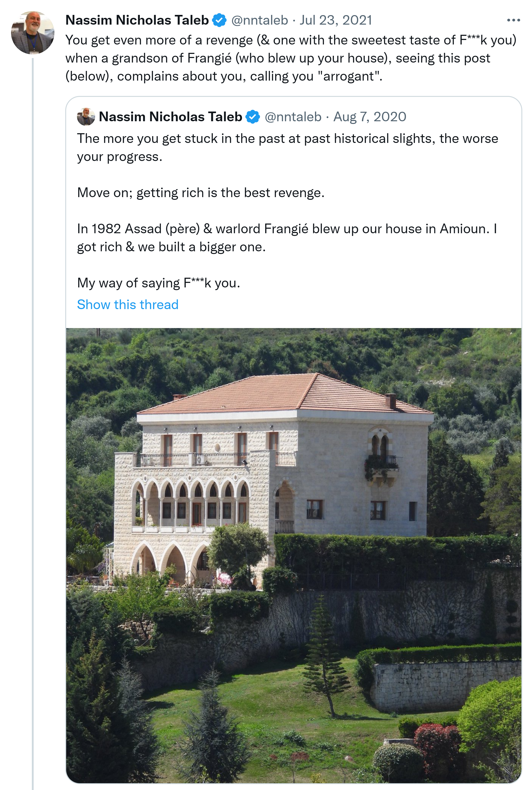Click the verified badge on the top tweet
The image size is (532, 790).
tap(219, 20)
